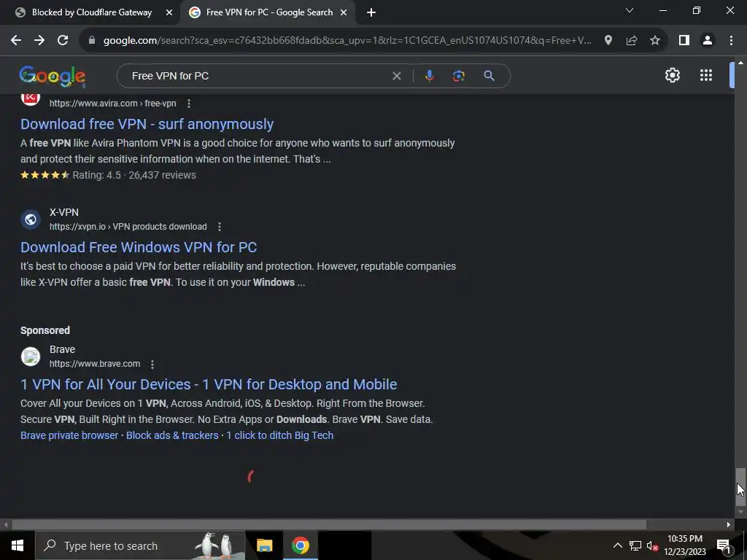747x560 pixels.
Task: Click the Brave site favicon
Action: pos(31,357)
